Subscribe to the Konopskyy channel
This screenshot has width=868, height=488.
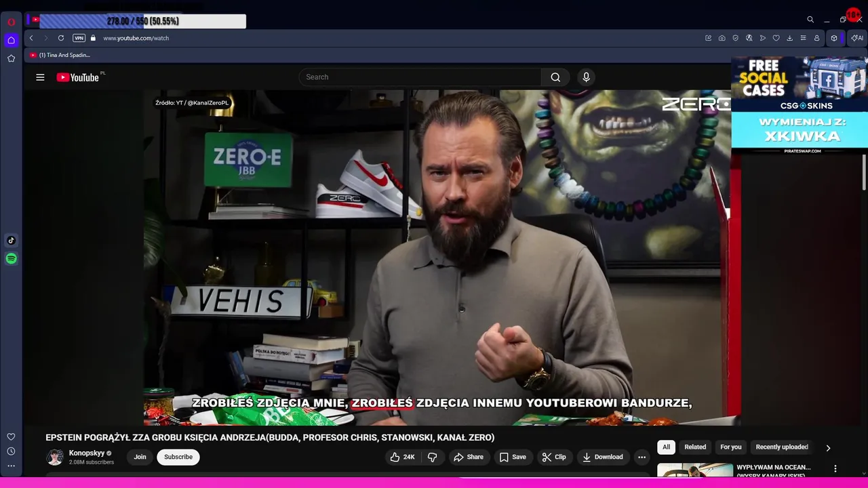(x=178, y=457)
